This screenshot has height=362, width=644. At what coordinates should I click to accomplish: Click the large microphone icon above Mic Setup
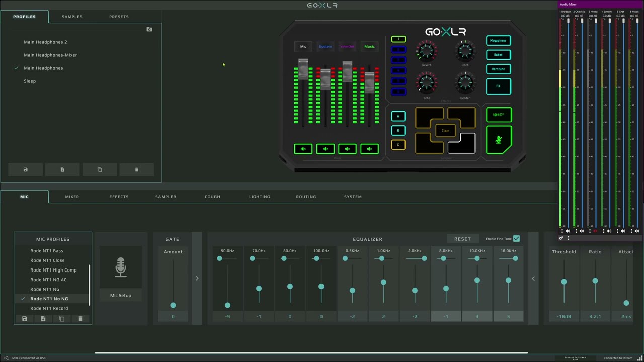click(x=121, y=267)
